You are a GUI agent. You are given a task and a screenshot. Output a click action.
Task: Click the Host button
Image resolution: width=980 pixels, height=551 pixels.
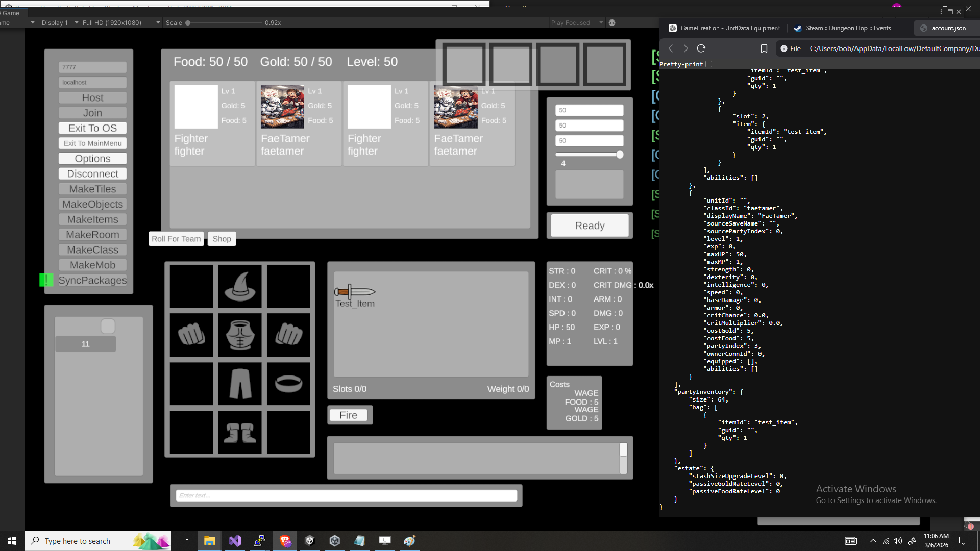92,97
